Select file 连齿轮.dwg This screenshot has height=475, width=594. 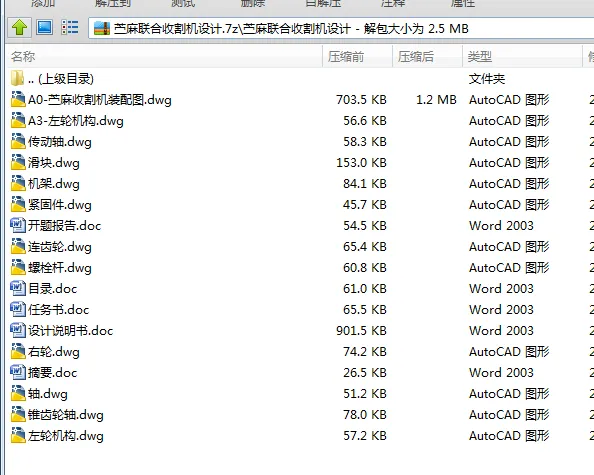tap(59, 247)
